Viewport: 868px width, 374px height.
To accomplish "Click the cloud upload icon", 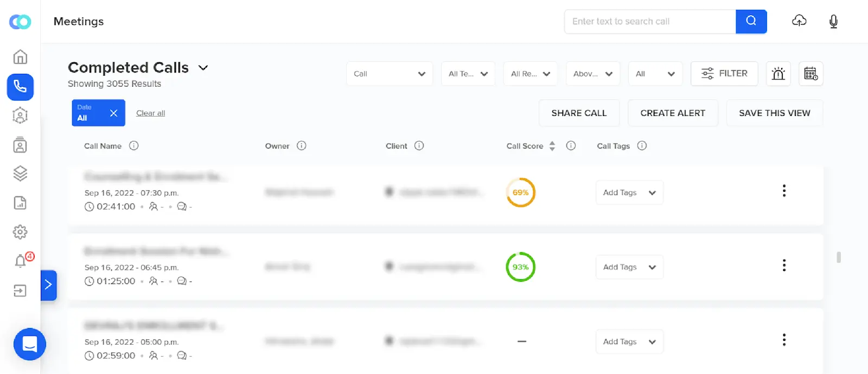I will (x=799, y=21).
